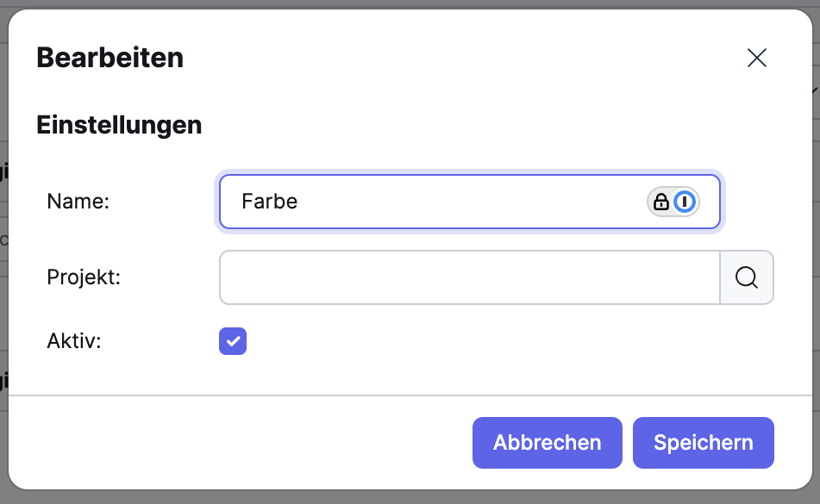
Task: Select the Einstellungen section header
Action: pos(119,125)
